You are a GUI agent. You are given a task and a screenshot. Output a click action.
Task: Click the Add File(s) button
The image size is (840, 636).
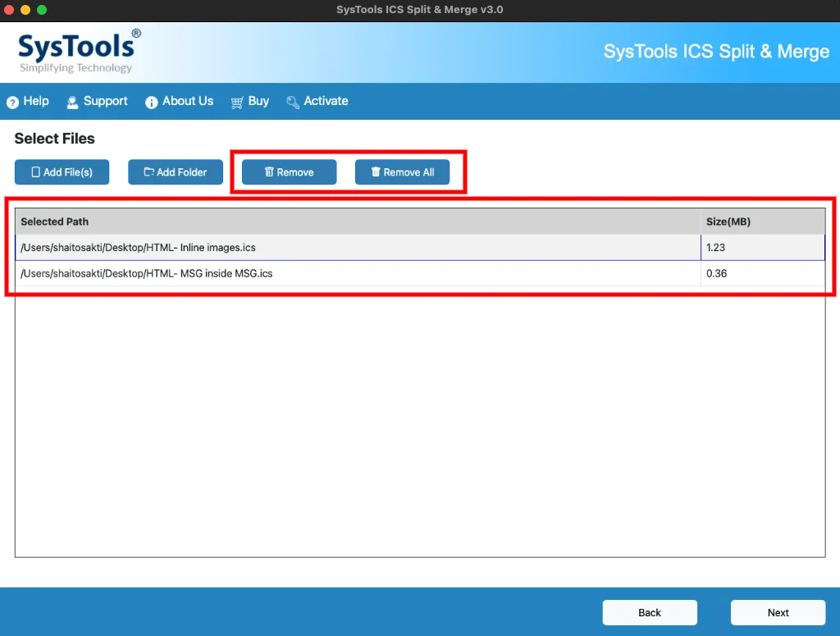tap(62, 172)
